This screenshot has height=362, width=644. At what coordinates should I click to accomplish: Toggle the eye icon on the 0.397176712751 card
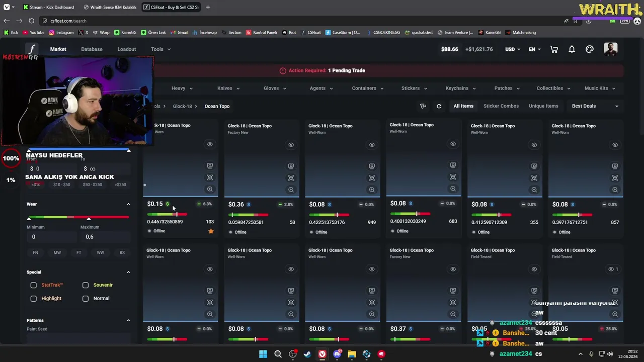pyautogui.click(x=615, y=145)
